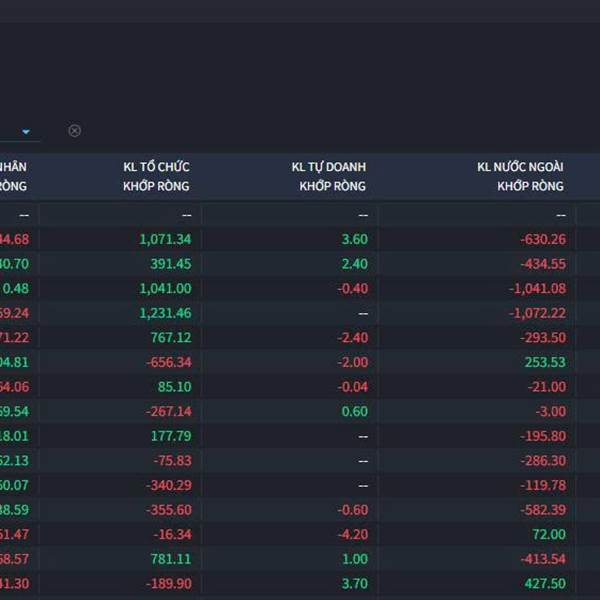Sort by KL NƯỚC NGOÀI KHỚP RÒNG column

(520, 176)
